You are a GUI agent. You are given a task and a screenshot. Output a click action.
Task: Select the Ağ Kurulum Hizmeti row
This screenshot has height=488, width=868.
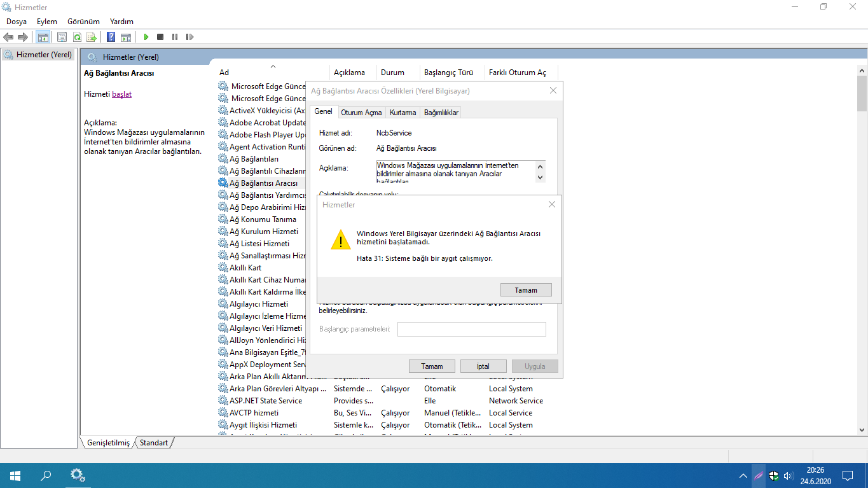click(x=263, y=231)
